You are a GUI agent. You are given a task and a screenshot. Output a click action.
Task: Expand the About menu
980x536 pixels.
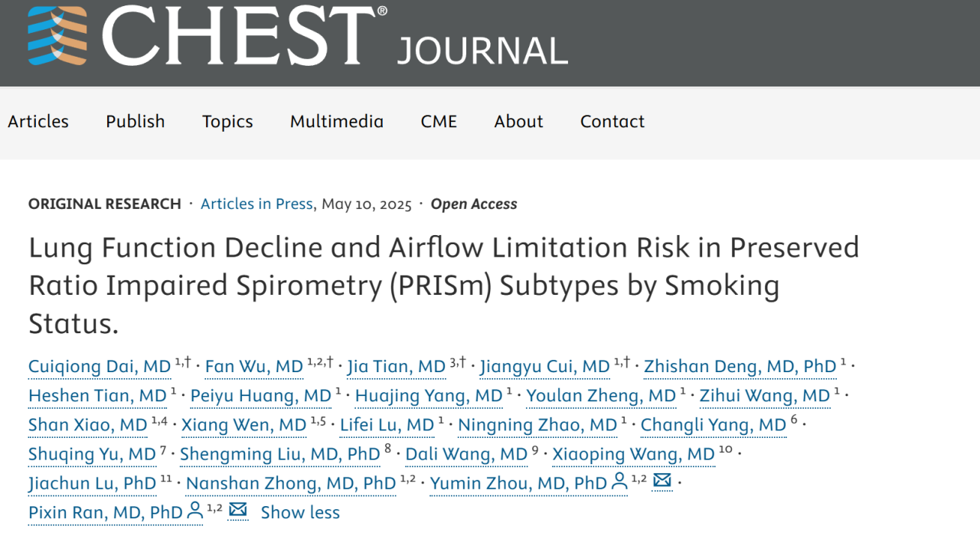pos(518,122)
